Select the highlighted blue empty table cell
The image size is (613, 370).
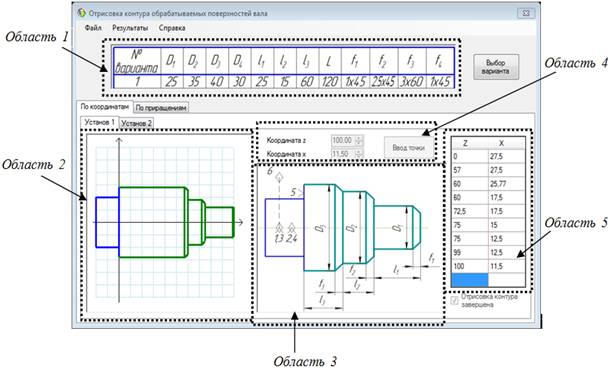click(x=470, y=280)
